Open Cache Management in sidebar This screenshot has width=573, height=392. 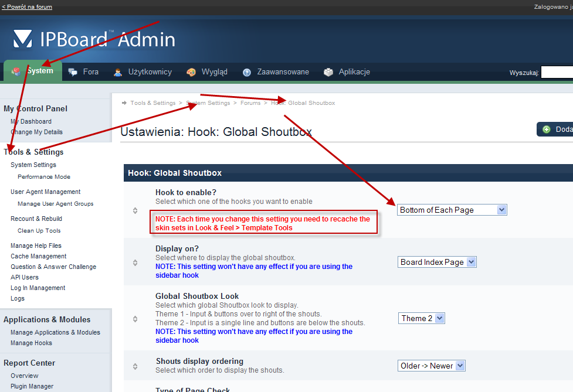point(39,256)
